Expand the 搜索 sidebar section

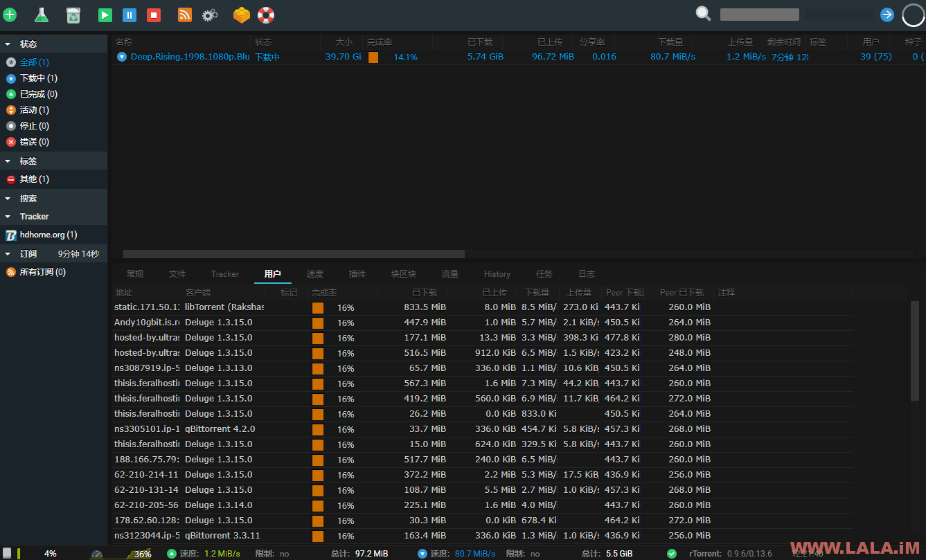pyautogui.click(x=53, y=198)
